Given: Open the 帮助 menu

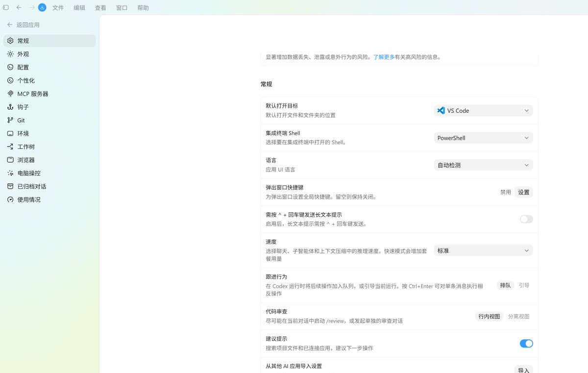Looking at the screenshot, I should click(143, 8).
